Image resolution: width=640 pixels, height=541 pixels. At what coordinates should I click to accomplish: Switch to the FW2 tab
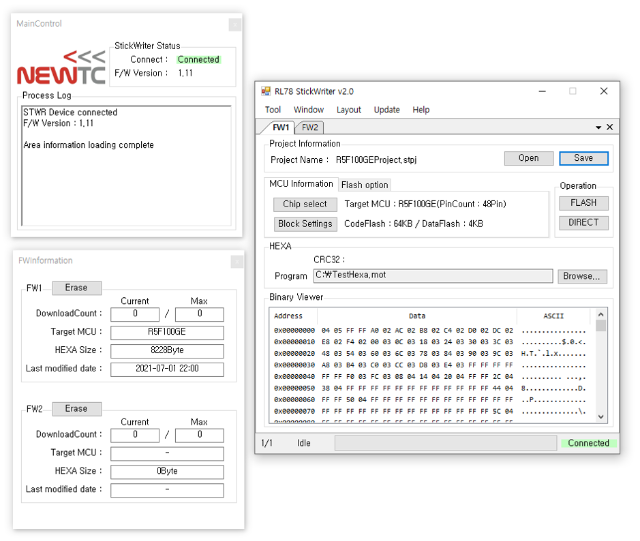point(310,128)
